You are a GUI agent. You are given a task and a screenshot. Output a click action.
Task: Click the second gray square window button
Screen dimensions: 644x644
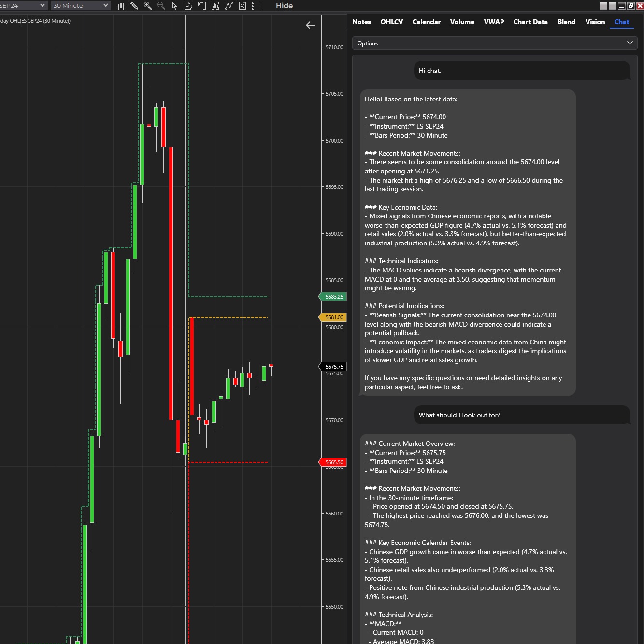point(613,6)
